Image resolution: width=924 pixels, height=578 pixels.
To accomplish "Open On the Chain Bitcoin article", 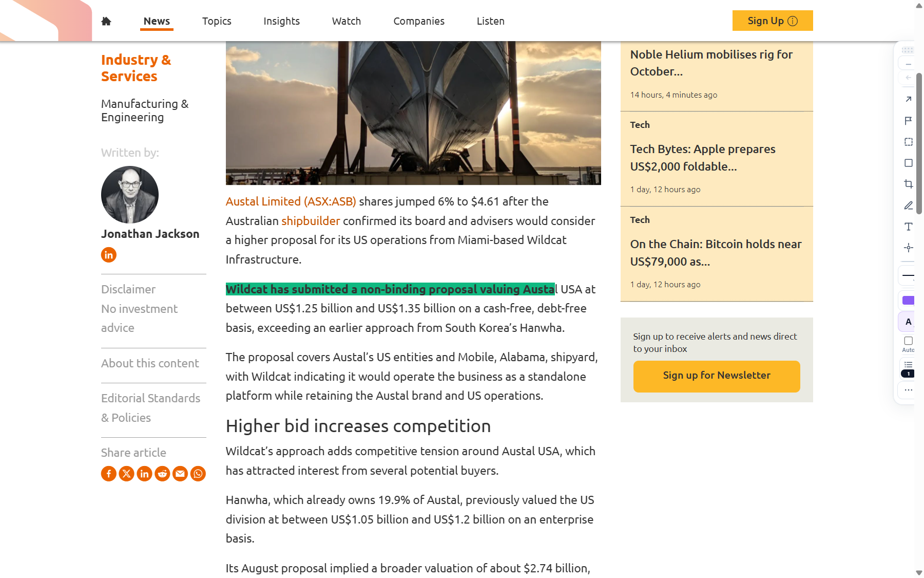I will [x=716, y=253].
